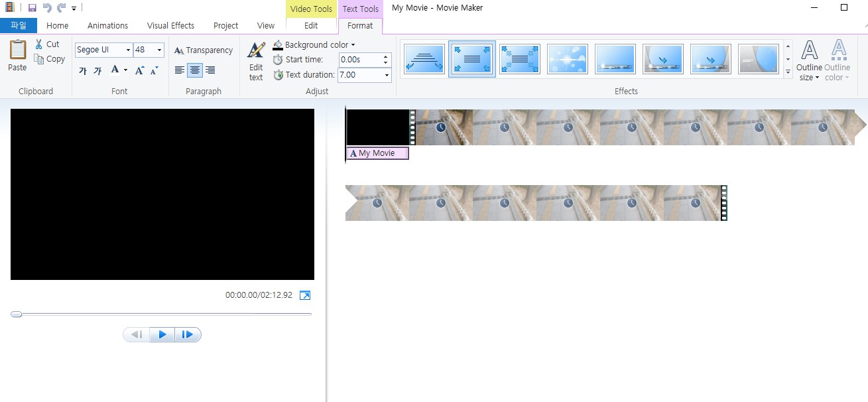Click the Transparency button
This screenshot has width=868, height=402.
(204, 50)
